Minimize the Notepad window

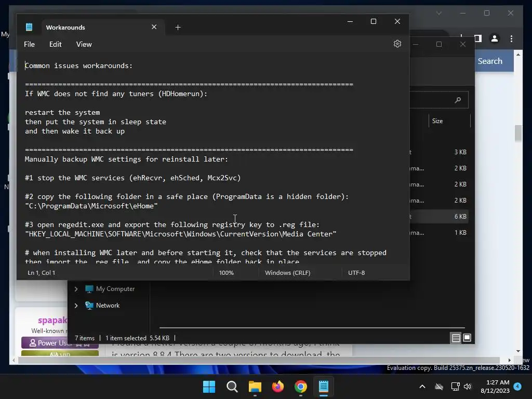pyautogui.click(x=350, y=21)
